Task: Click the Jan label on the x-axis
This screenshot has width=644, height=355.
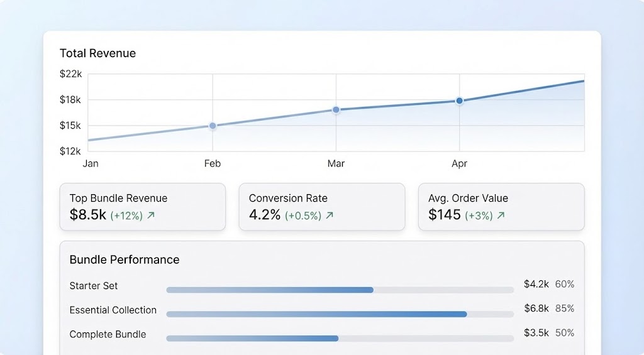Action: [x=91, y=163]
